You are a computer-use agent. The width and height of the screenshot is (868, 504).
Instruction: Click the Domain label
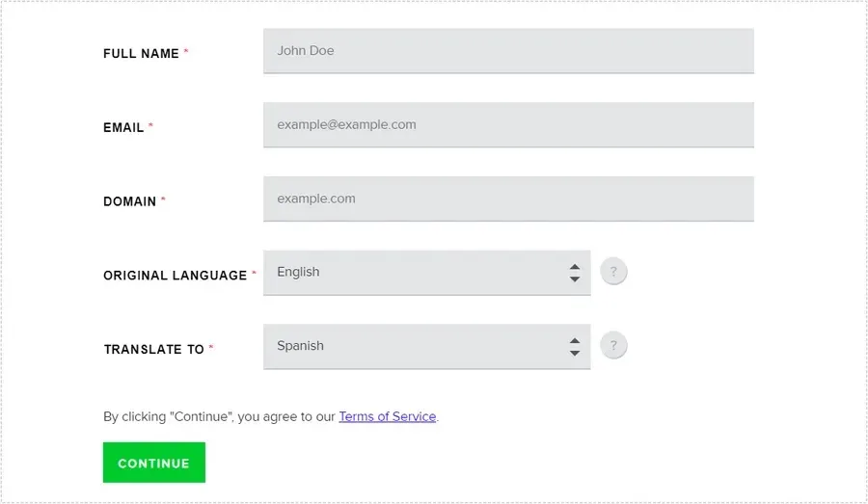pyautogui.click(x=129, y=201)
